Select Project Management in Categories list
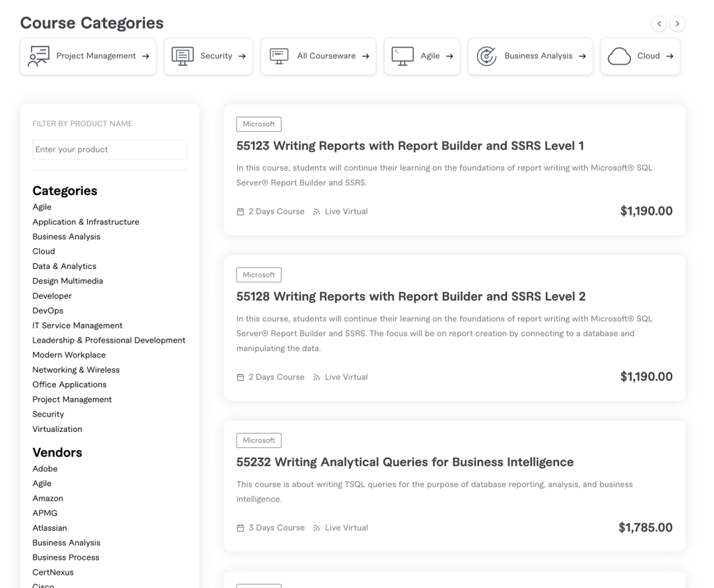The image size is (714, 588). (x=72, y=400)
